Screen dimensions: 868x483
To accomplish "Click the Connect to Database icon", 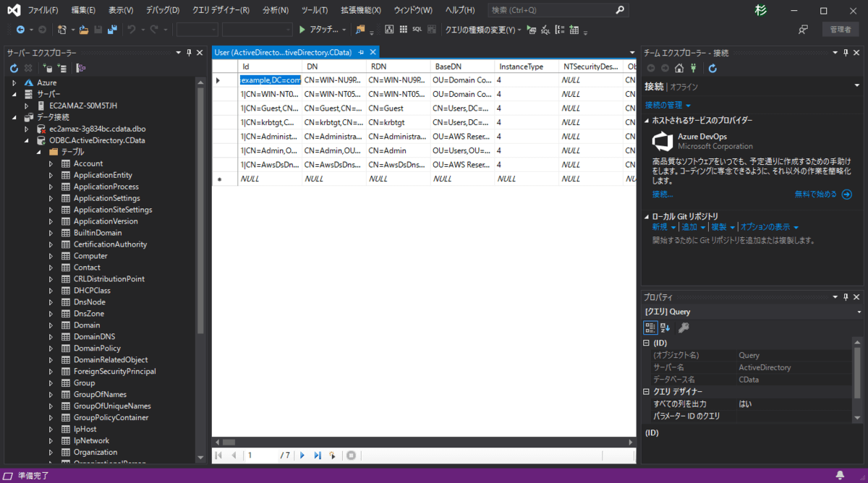I will (x=48, y=68).
